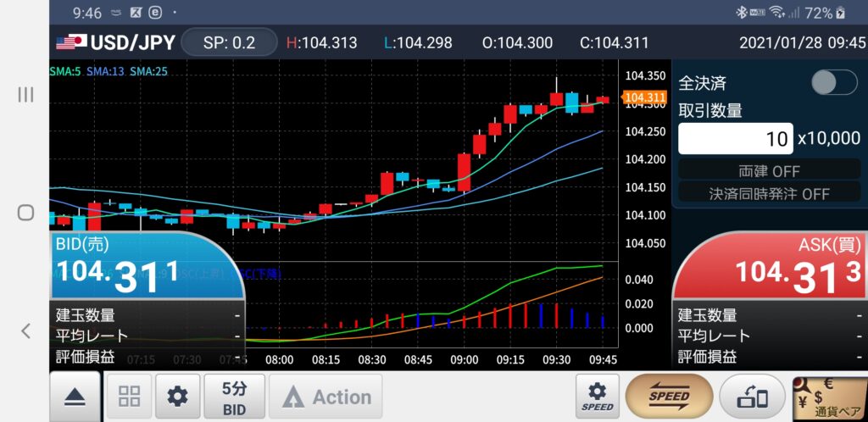Tap 評価損益 row under the ASK panel
This screenshot has height=422, width=868.
pos(770,356)
